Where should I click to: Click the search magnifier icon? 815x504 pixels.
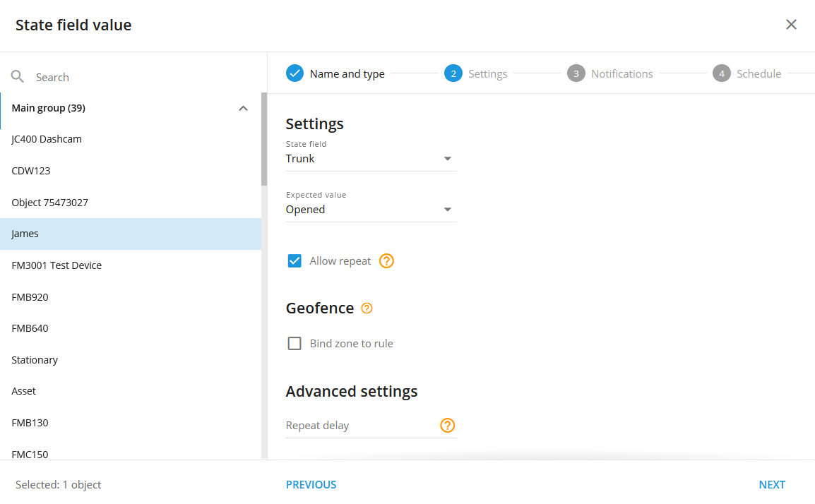pos(18,77)
